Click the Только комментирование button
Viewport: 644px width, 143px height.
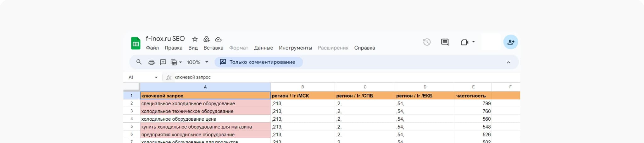pos(258,62)
